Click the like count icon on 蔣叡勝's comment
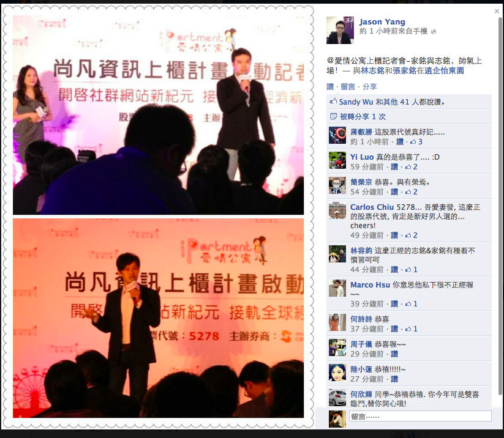 click(416, 141)
